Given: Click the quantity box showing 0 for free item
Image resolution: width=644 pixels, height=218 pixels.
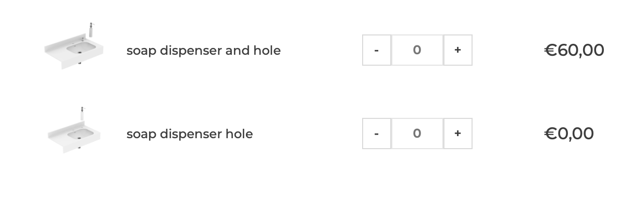Looking at the screenshot, I should [417, 134].
